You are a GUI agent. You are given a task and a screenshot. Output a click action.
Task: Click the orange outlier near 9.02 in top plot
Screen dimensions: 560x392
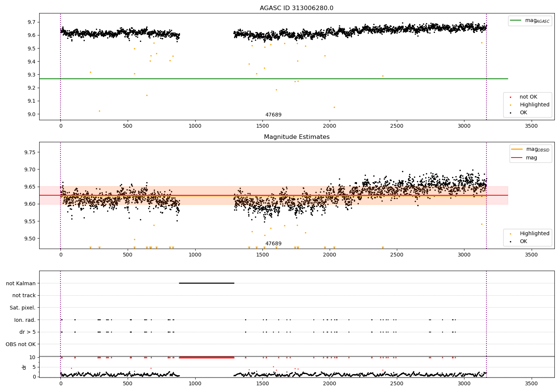coord(99,111)
